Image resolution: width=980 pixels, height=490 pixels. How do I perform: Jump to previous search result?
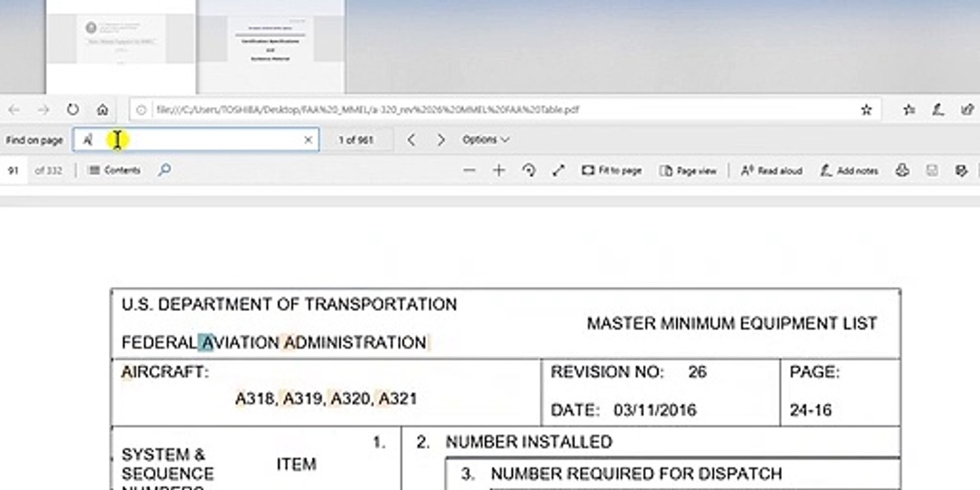point(411,140)
